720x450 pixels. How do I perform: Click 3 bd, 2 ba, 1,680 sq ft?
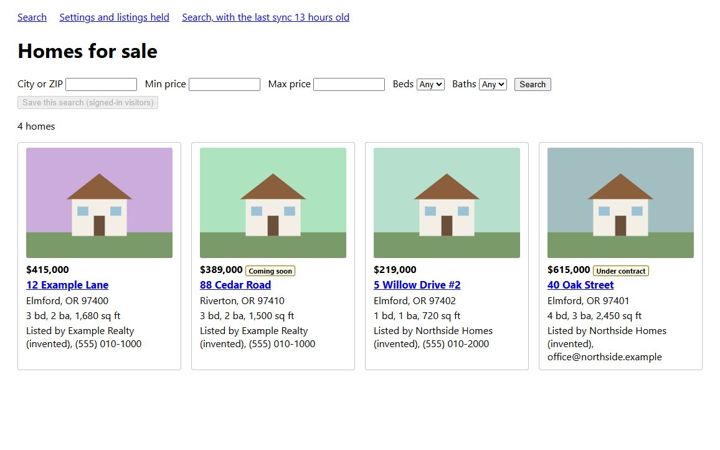pos(73,316)
